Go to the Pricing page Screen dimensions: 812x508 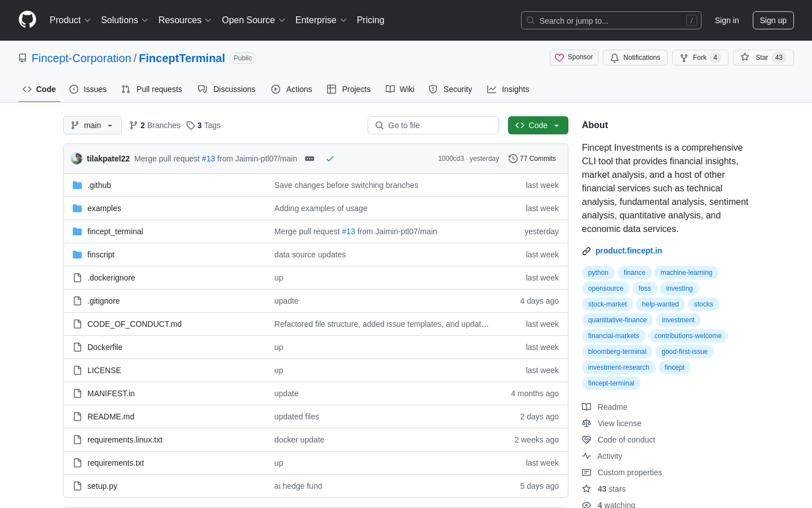tap(370, 20)
